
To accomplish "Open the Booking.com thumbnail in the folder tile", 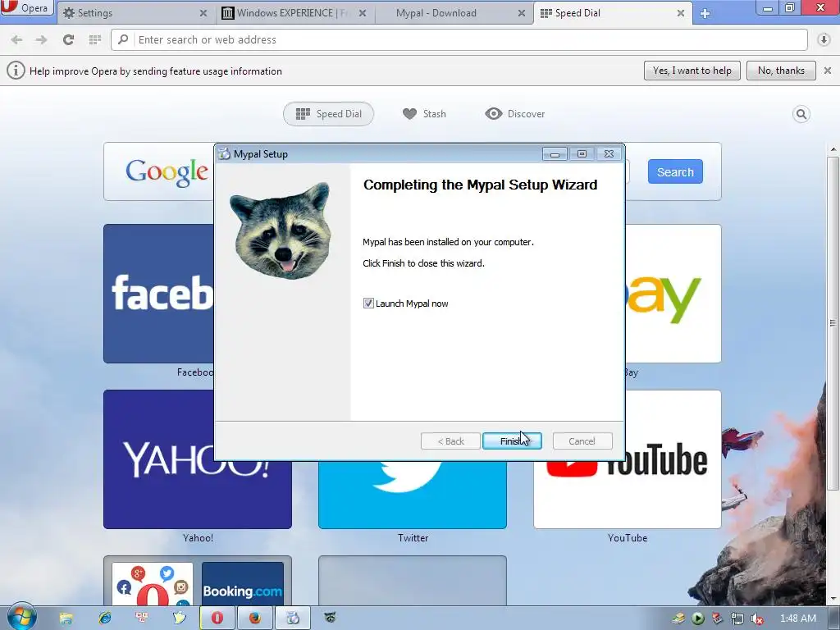I will coord(243,584).
